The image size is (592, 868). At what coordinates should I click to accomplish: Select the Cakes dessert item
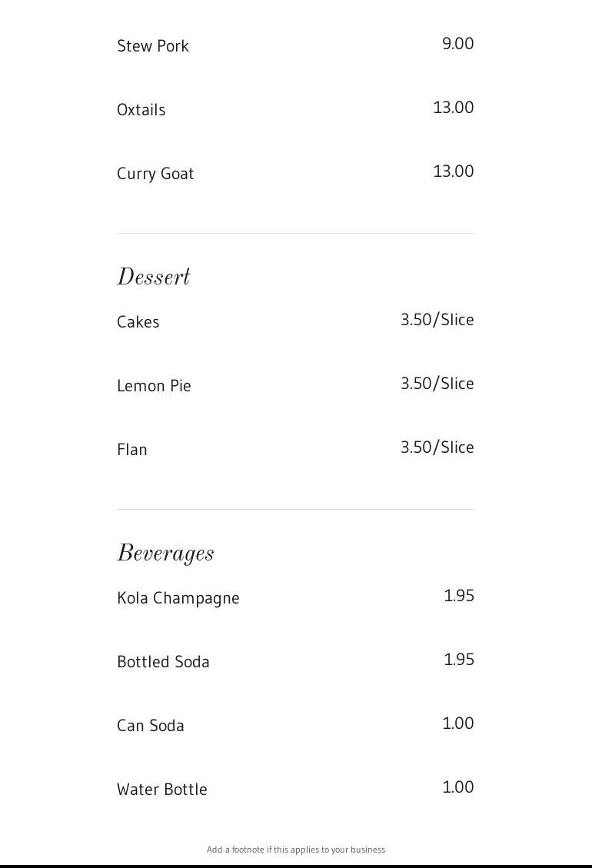click(138, 322)
